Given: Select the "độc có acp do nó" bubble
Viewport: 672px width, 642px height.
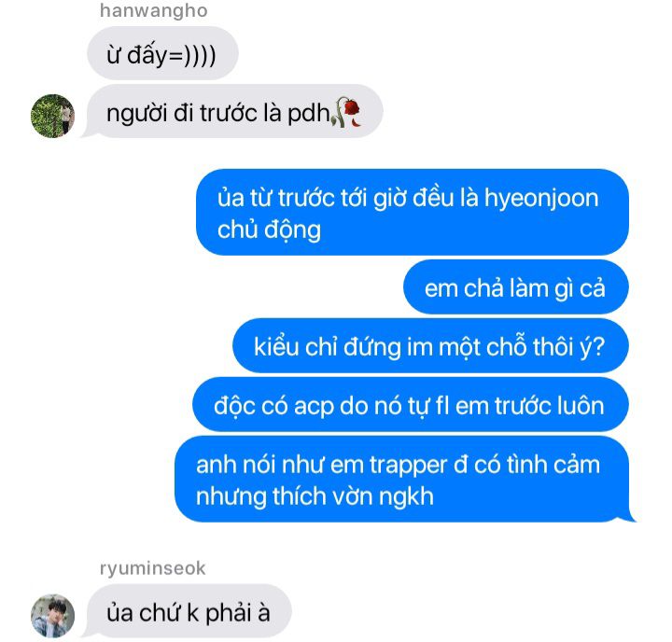Looking at the screenshot, I should click(411, 405).
